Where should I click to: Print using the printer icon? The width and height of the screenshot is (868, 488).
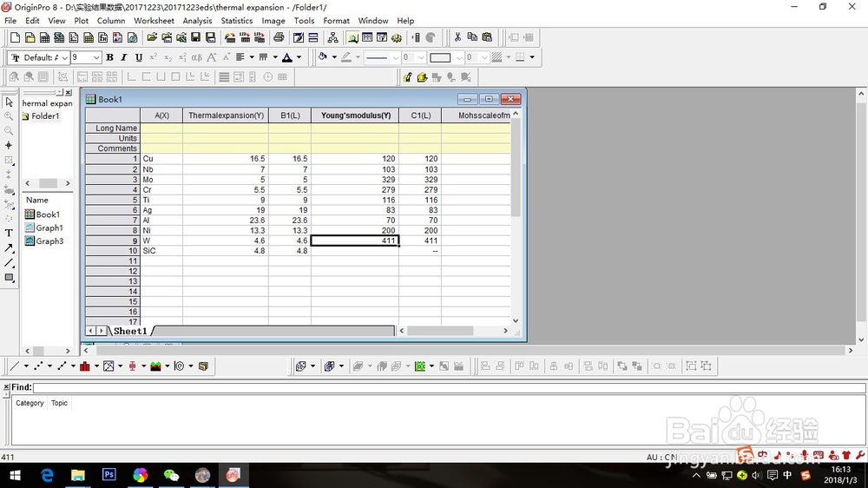click(x=279, y=37)
